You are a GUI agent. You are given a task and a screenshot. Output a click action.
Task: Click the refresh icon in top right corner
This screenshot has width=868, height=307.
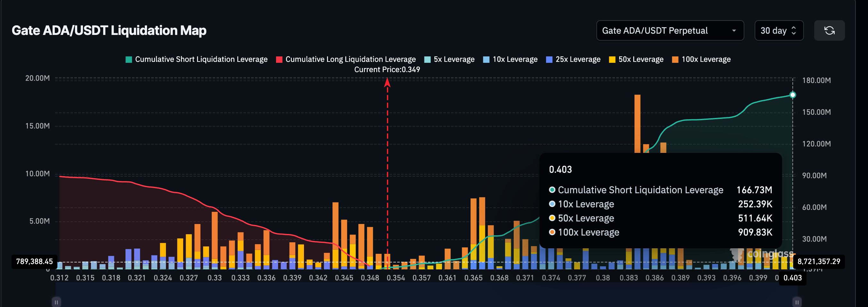pyautogui.click(x=830, y=30)
